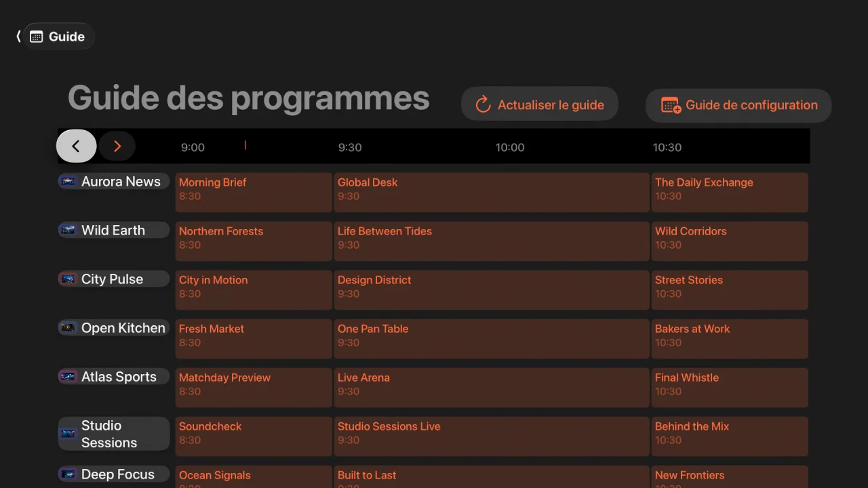868x488 pixels.
Task: Click the Atlas Sports channel logo
Action: [68, 376]
